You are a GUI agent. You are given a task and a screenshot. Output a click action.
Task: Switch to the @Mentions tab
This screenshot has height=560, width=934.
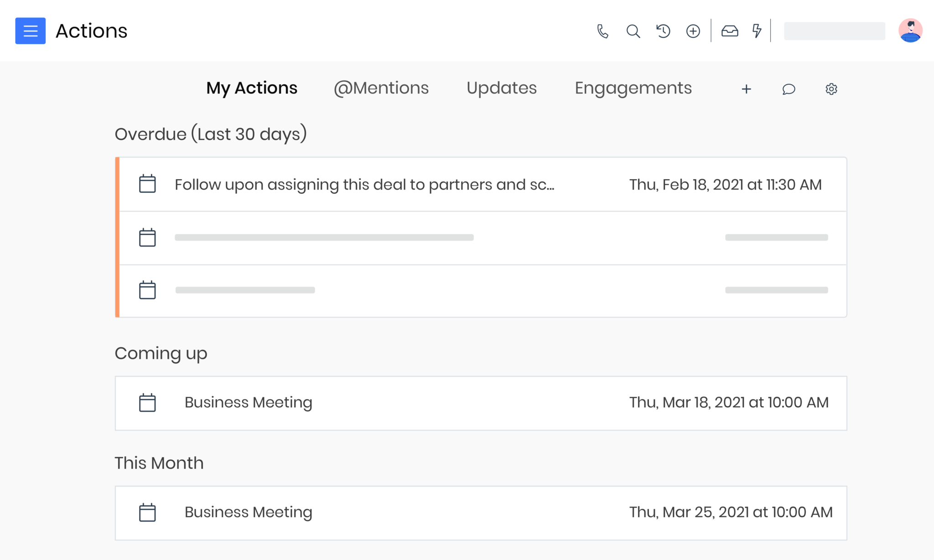381,88
